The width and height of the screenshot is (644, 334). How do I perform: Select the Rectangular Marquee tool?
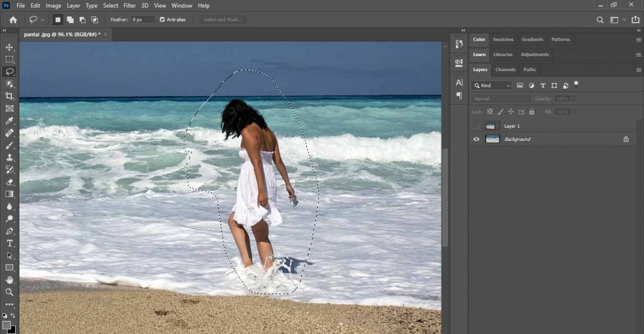pos(9,60)
